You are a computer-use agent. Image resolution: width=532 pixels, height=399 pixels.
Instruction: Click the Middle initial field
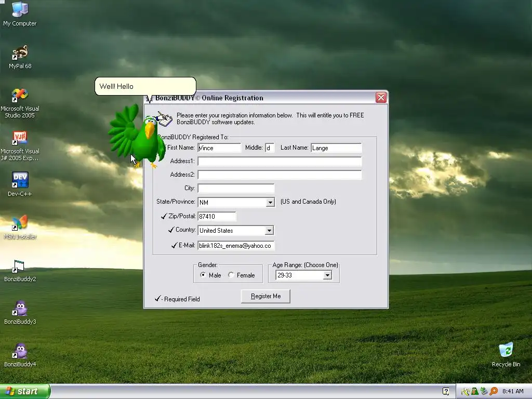[x=270, y=148]
